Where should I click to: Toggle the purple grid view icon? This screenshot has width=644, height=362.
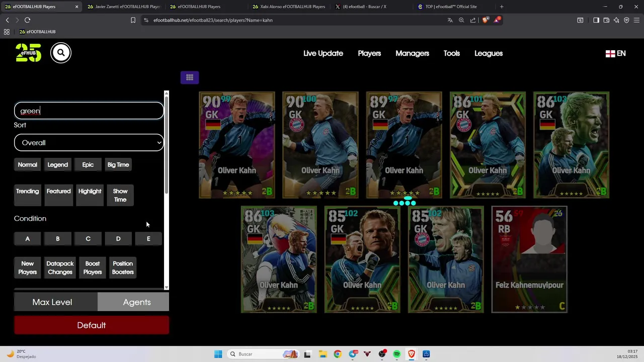click(x=190, y=77)
